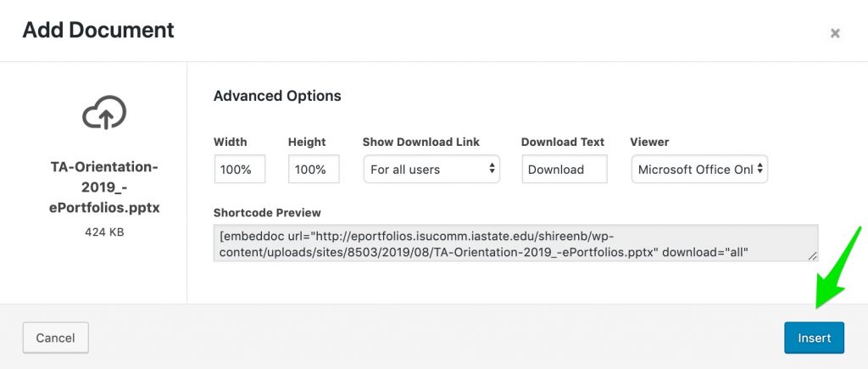Click the Cancel button

click(x=55, y=338)
